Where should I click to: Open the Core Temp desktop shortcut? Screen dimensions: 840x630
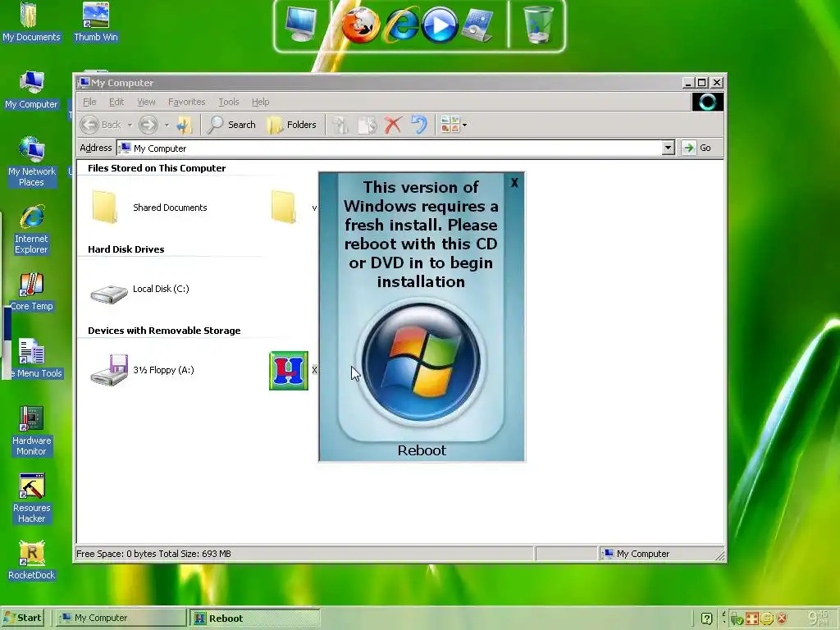(x=32, y=292)
